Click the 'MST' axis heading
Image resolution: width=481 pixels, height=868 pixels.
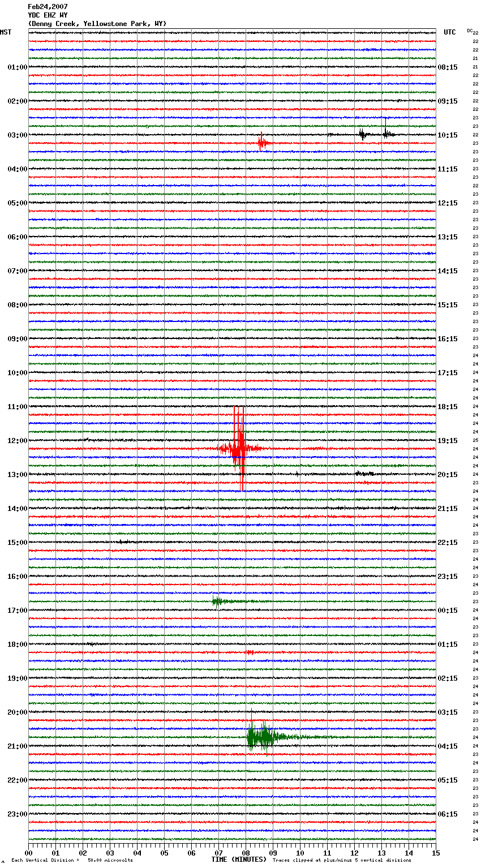6,32
